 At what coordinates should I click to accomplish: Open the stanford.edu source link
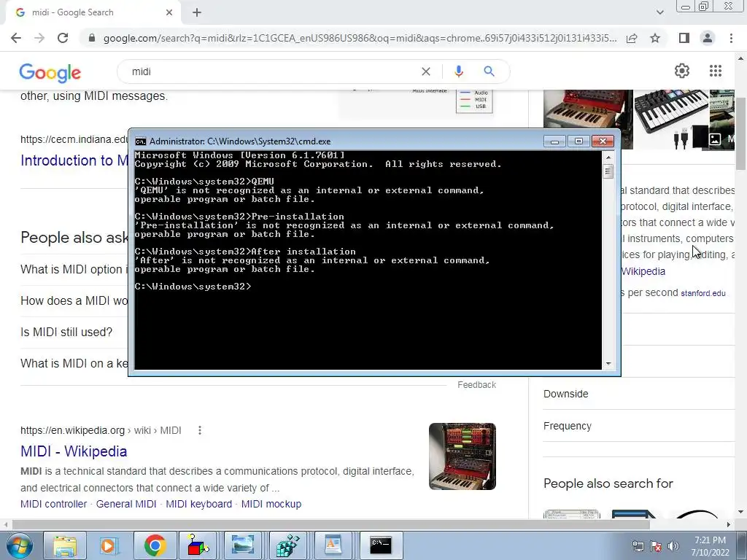point(703,293)
